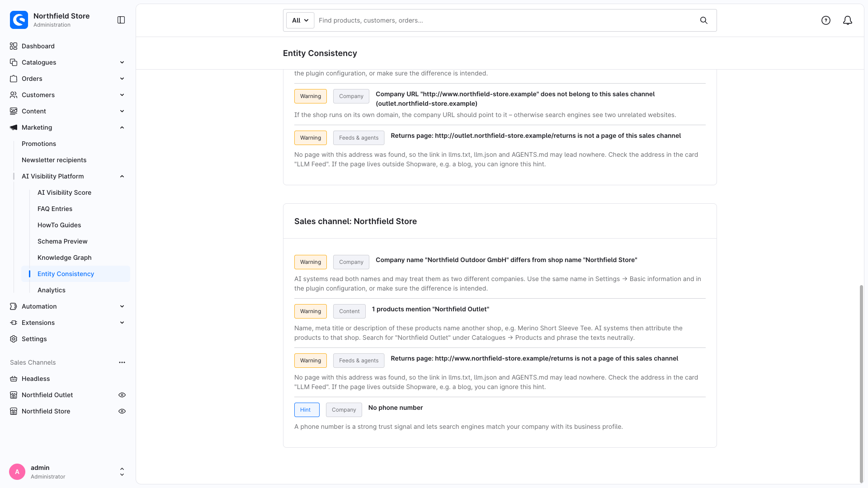Open the Northfield Outlet sales channel
Viewport: 868px width, 488px height.
click(47, 395)
